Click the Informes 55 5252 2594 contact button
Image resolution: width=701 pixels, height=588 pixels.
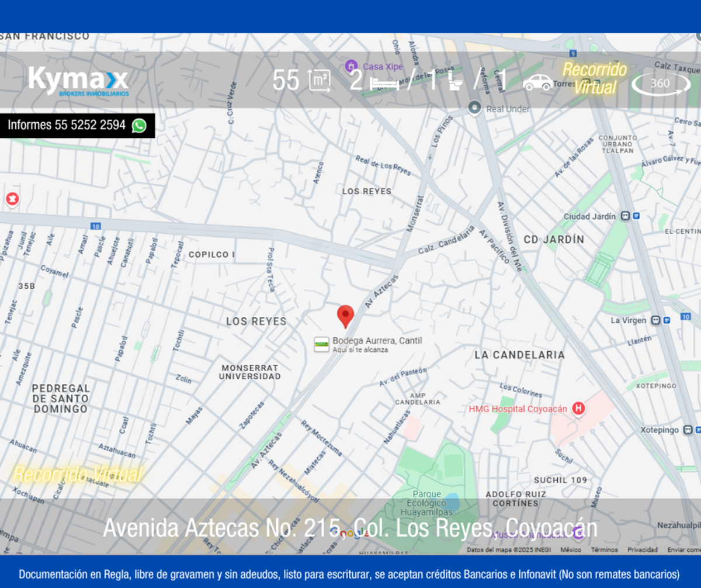coord(77,125)
